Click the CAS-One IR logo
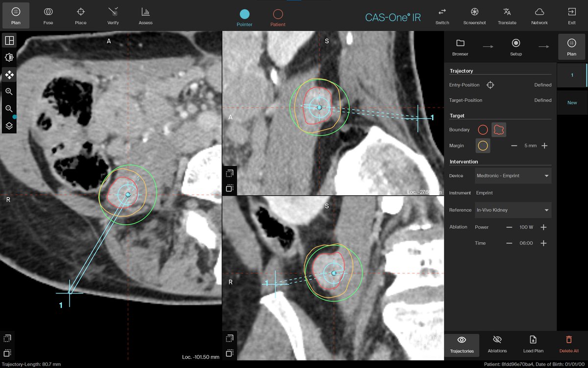Screen dimensions: 588x368 tap(393, 17)
